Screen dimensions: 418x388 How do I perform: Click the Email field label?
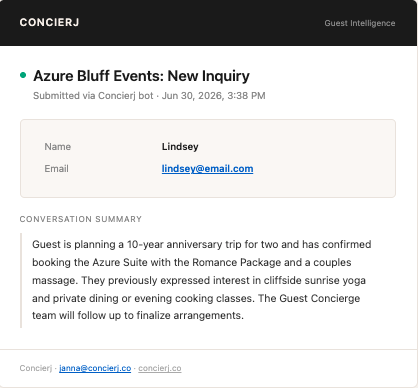(x=56, y=169)
